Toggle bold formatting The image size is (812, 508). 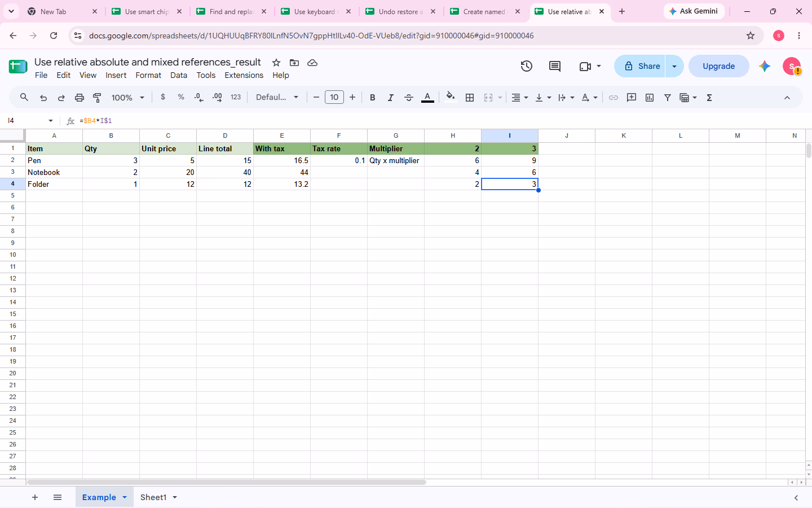click(372, 98)
